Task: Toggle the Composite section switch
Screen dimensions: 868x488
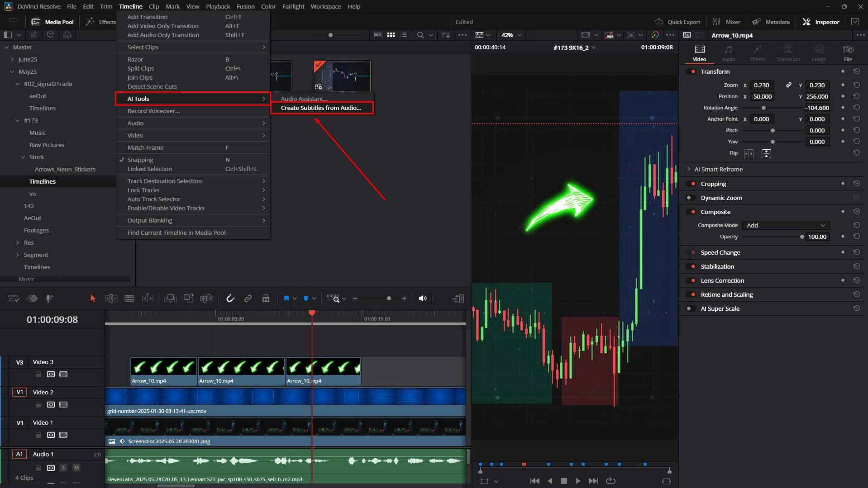Action: point(691,212)
